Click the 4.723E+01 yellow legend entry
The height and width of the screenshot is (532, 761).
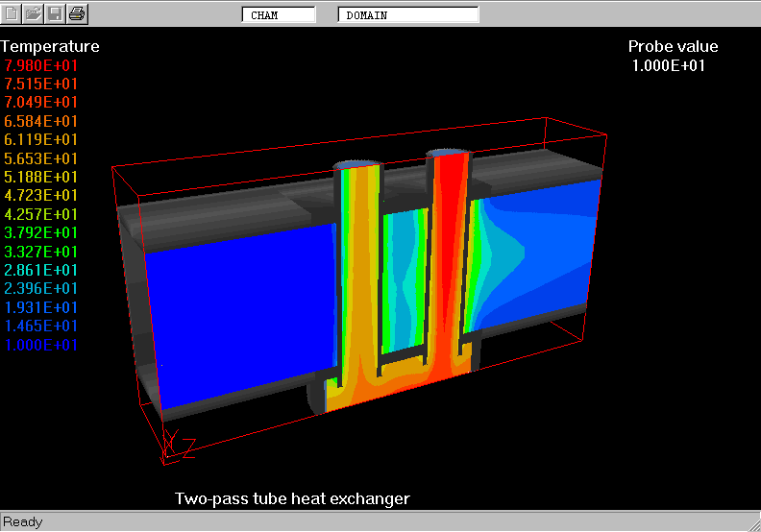(x=41, y=196)
